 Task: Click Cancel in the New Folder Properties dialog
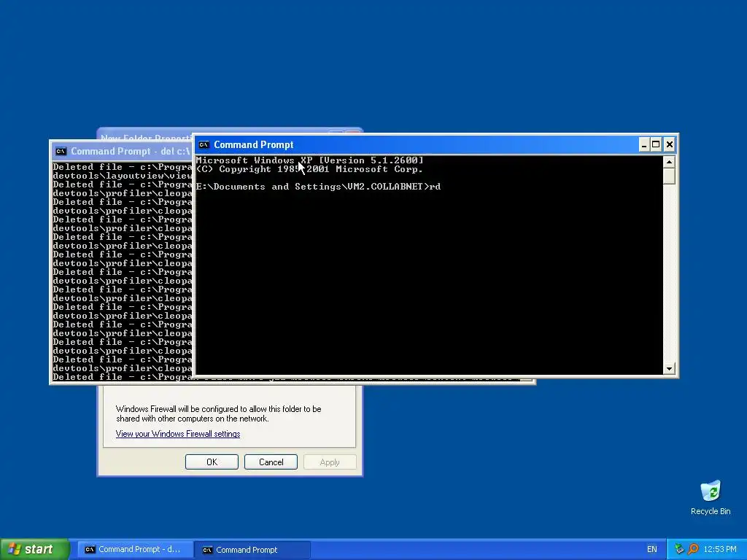tap(271, 462)
